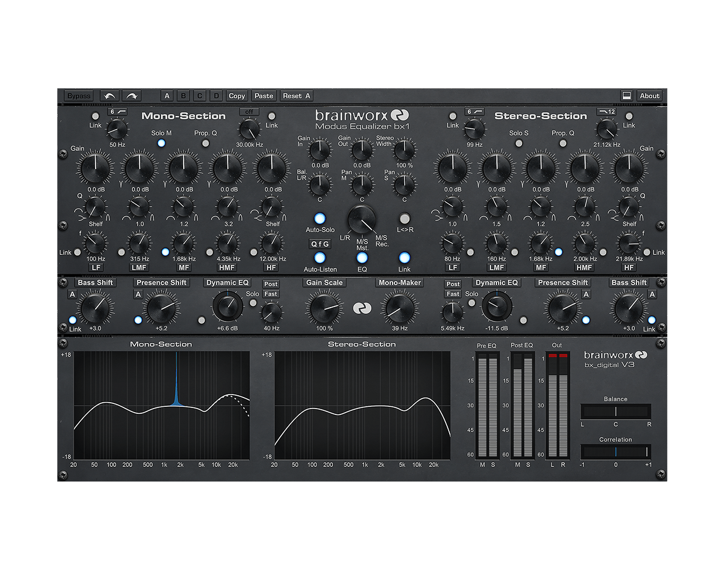
Task: Toggle Mono-Section Prop. Q LED
Action: [x=205, y=143]
